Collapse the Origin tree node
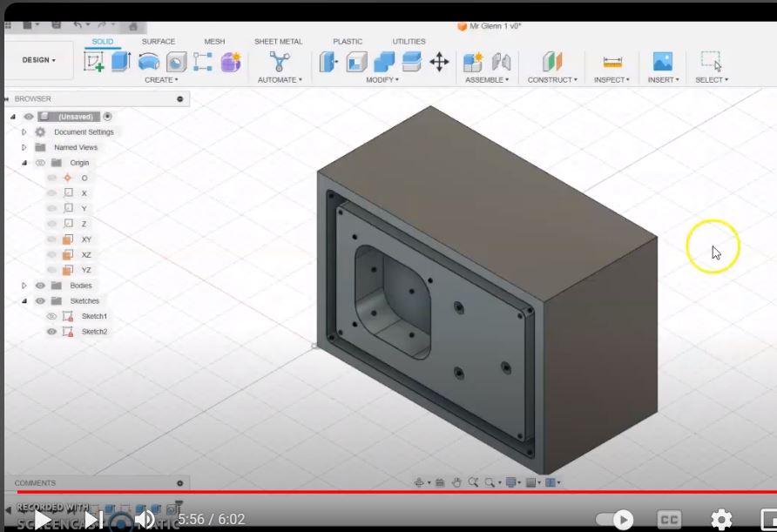The height and width of the screenshot is (532, 777). [x=24, y=163]
